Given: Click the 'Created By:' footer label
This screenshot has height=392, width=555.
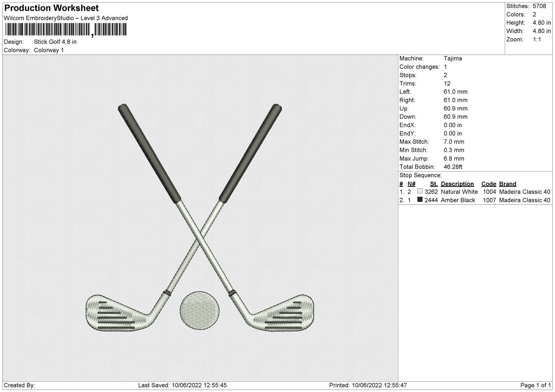Looking at the screenshot, I should point(20,385).
